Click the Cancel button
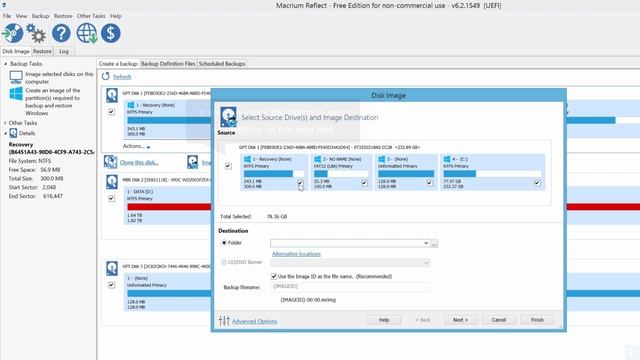Viewport: 640px width, 360px height. [x=499, y=320]
